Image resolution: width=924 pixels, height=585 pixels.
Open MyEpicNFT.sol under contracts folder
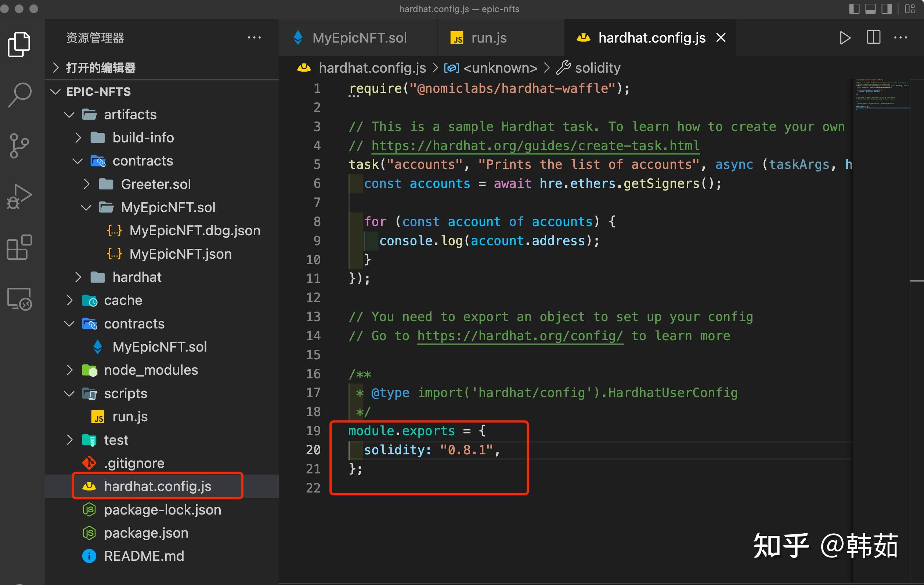tap(162, 347)
